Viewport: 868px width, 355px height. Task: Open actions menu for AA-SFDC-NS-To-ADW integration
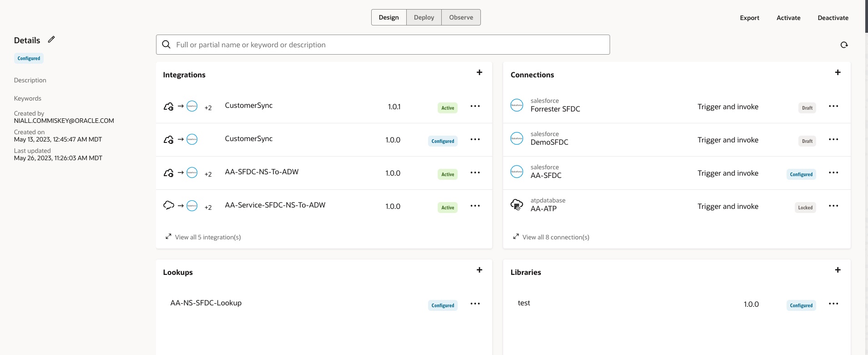(x=475, y=172)
